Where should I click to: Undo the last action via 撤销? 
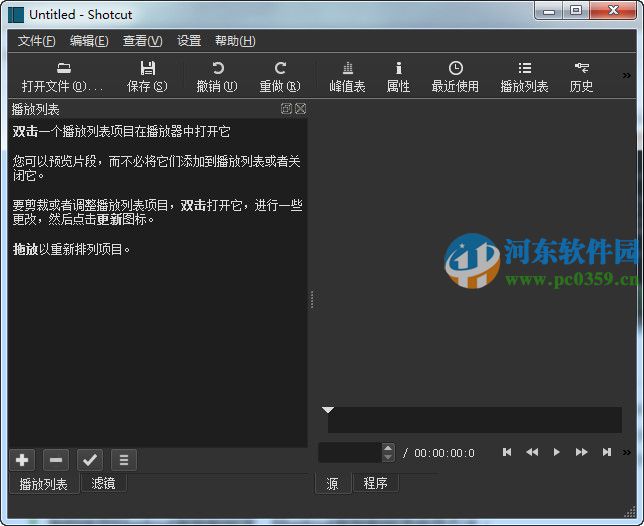coord(217,77)
